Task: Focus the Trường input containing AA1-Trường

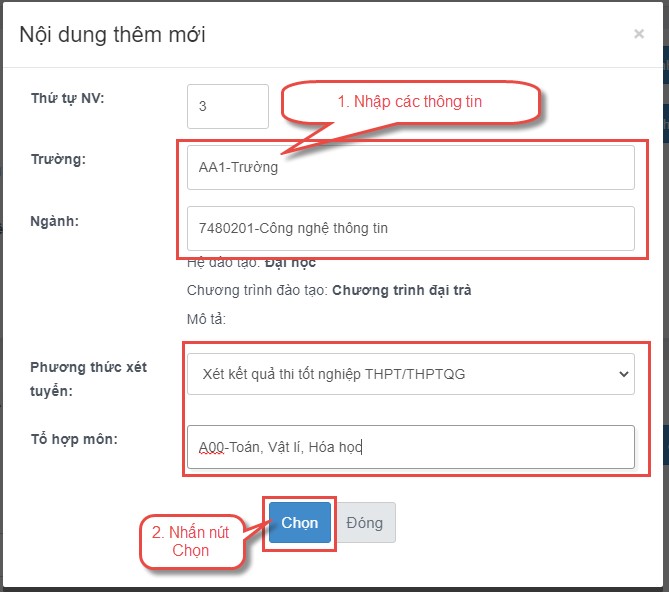Action: click(410, 167)
